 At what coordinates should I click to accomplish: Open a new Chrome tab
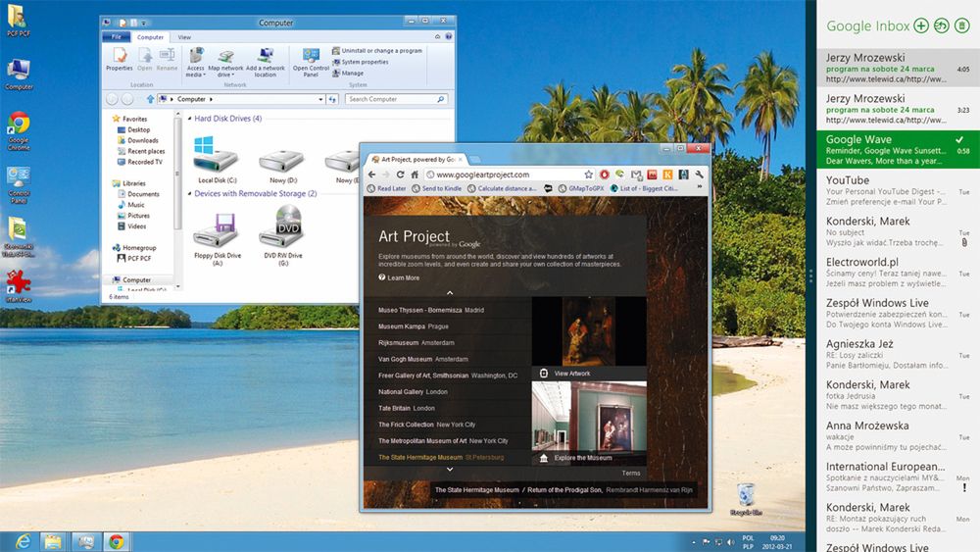475,160
